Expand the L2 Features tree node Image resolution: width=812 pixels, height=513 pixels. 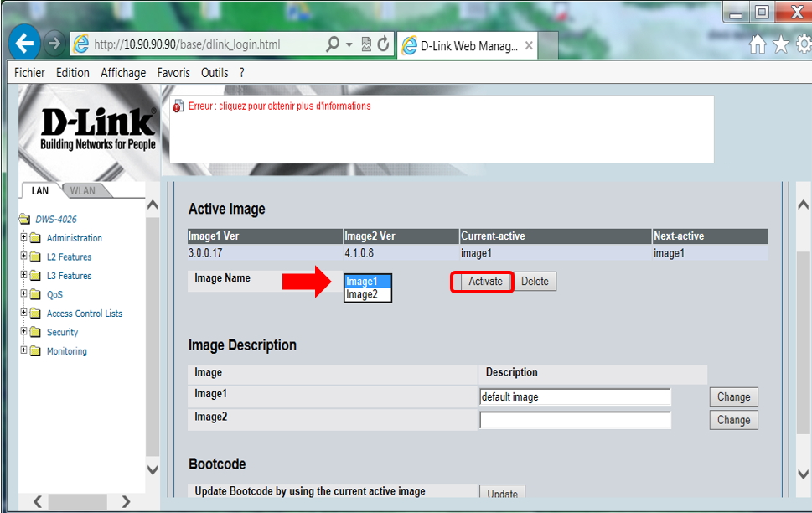(23, 256)
